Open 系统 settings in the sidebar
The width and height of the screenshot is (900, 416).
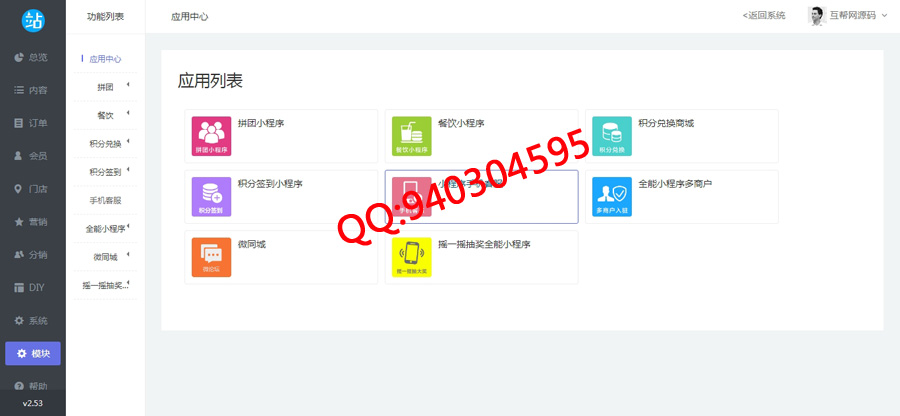pyautogui.click(x=32, y=321)
